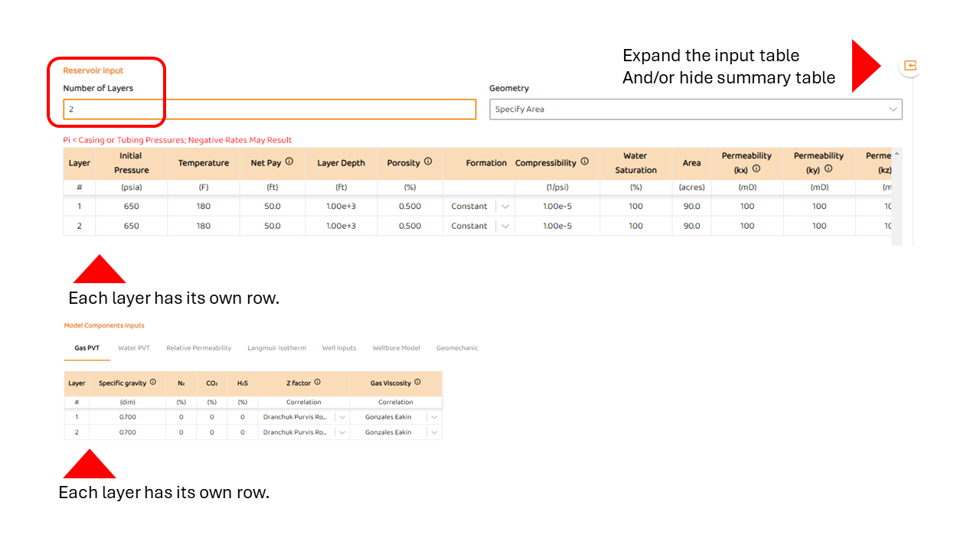Click Gas Viscosity info icon
Image resolution: width=980 pixels, height=551 pixels.
coord(417,383)
